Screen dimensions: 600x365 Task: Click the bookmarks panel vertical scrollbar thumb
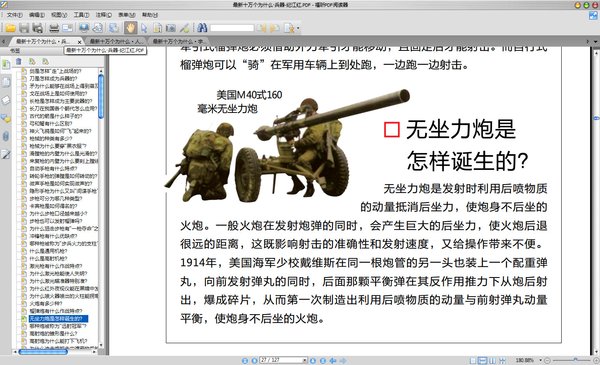pyautogui.click(x=101, y=96)
